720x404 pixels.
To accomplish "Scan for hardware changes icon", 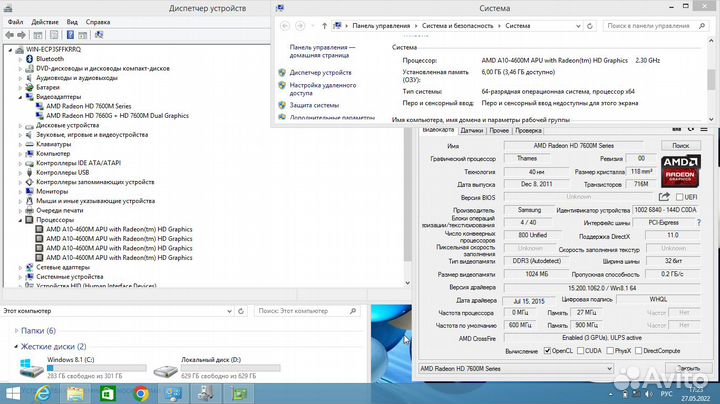I will 99,35.
